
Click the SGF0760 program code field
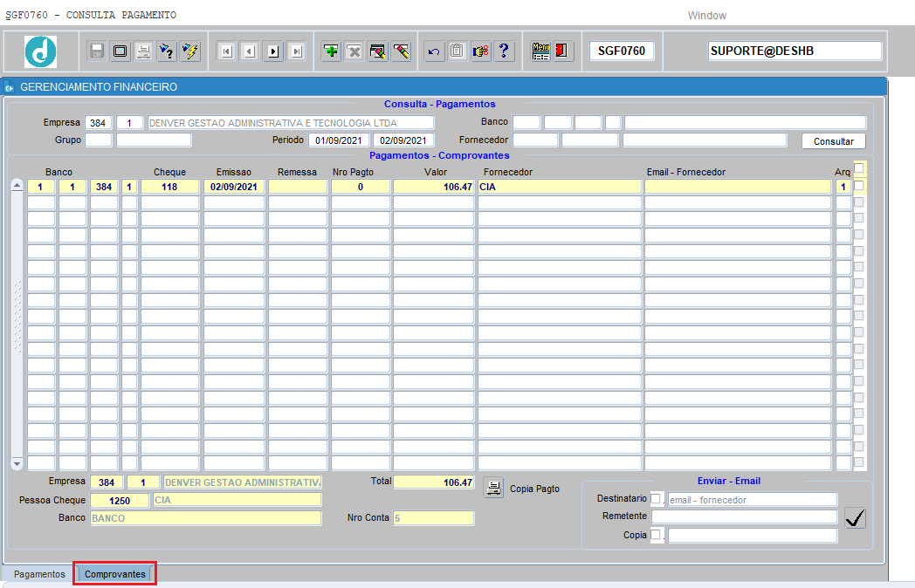coord(622,51)
